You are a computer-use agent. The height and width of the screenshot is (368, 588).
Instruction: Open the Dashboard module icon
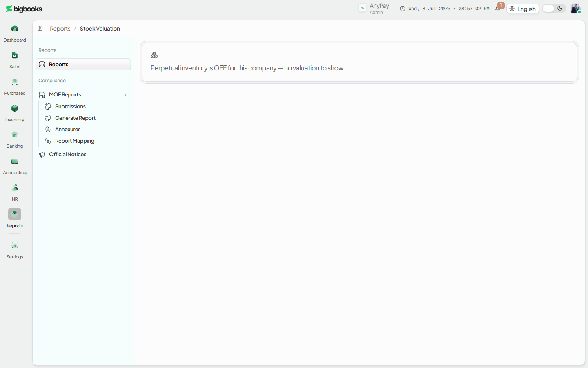[15, 29]
